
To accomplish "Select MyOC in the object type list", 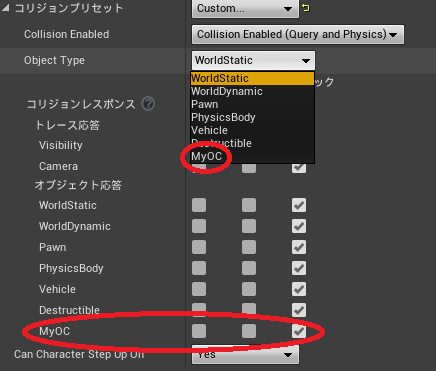I will pyautogui.click(x=252, y=156).
